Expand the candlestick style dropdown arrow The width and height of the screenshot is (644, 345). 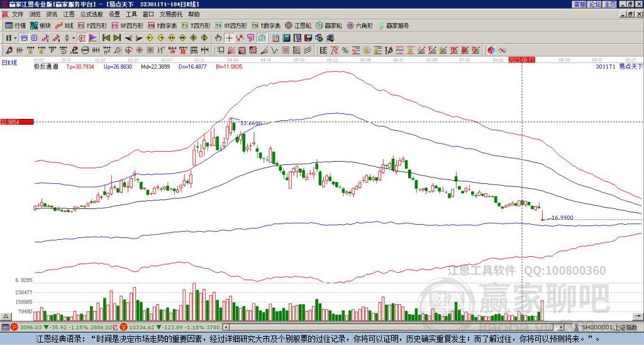click(x=73, y=38)
